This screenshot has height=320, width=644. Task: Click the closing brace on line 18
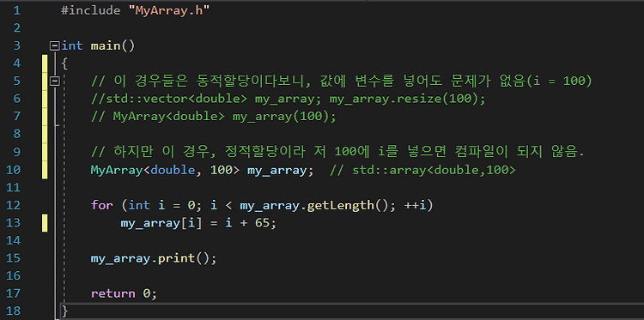coord(64,311)
